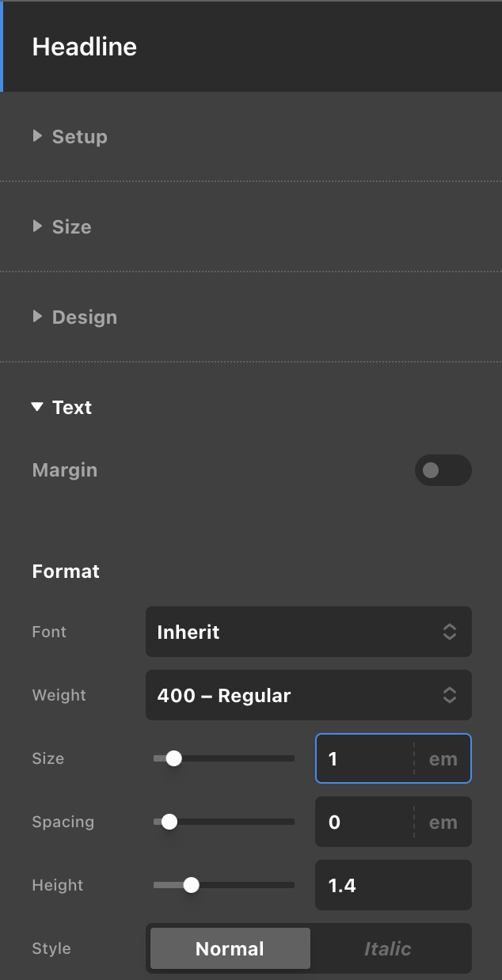
Task: Click the Size value input field
Action: [364, 758]
